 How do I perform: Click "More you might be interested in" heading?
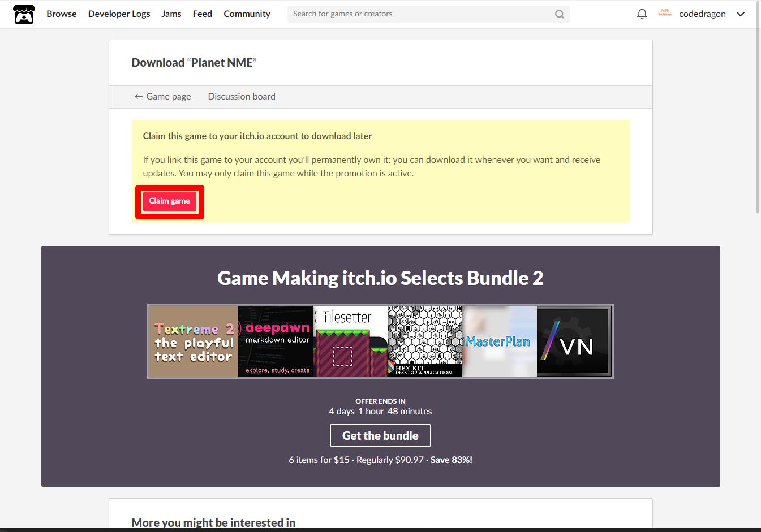[x=213, y=523]
